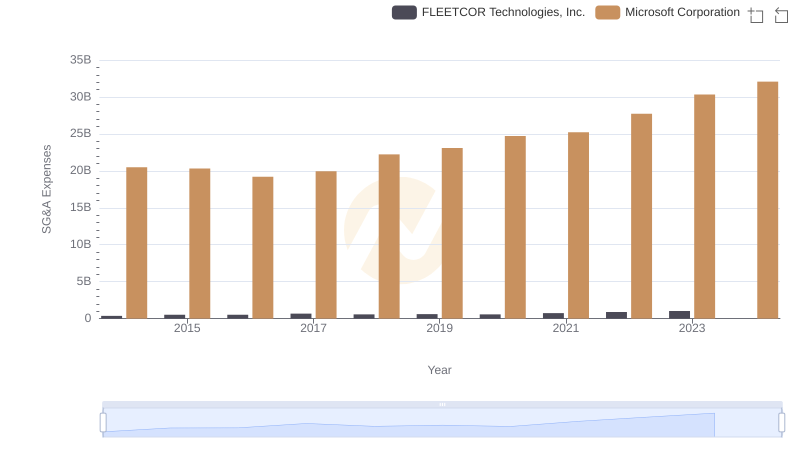Grab the right zoom slider handle

tap(782, 423)
